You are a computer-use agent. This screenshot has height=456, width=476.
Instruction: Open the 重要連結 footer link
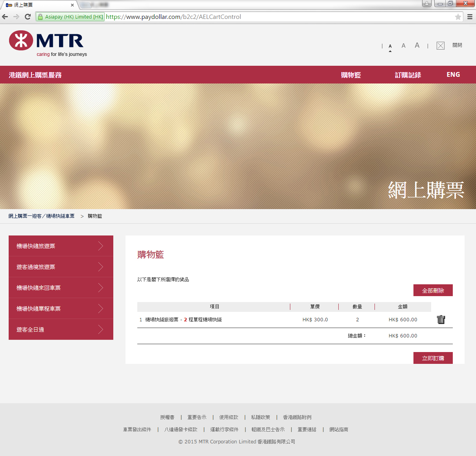tap(307, 429)
